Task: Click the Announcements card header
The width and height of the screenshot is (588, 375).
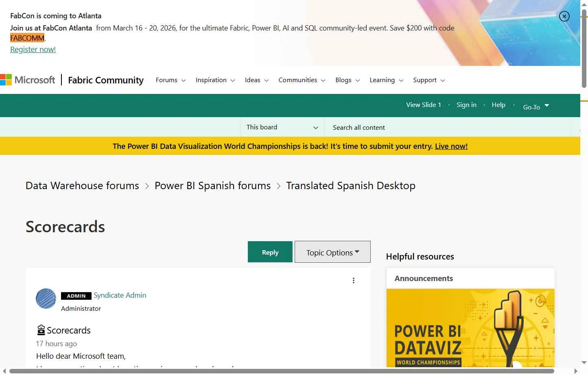Action: (470, 278)
